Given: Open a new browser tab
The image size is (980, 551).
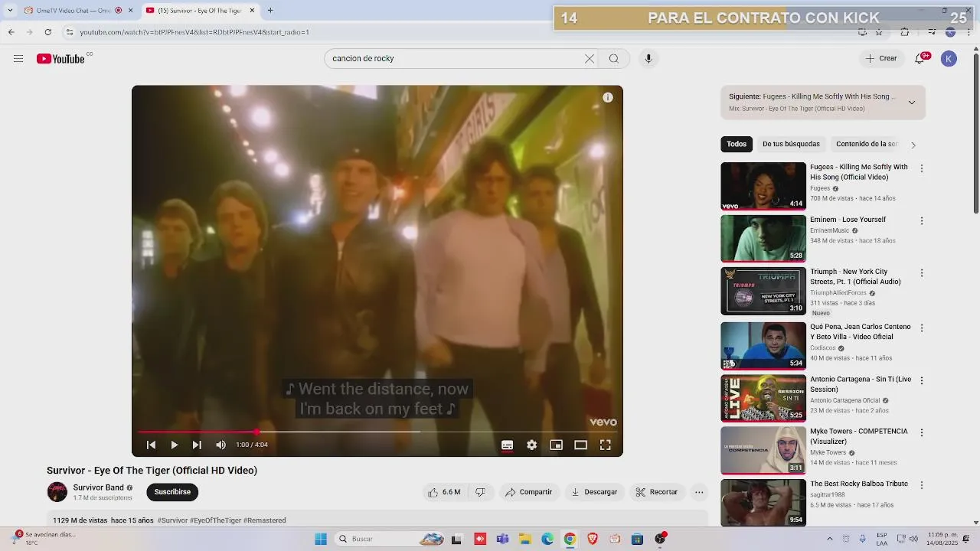Looking at the screenshot, I should pos(270,11).
